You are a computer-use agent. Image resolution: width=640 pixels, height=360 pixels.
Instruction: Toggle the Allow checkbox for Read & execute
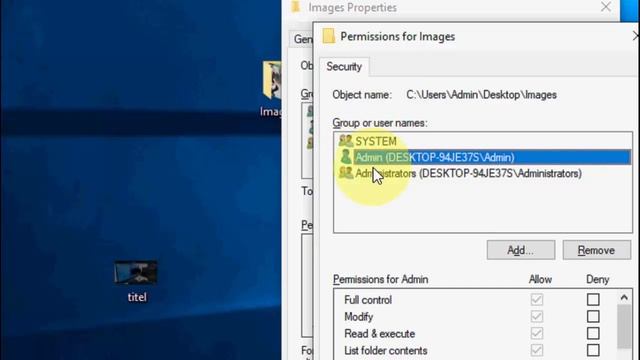click(x=537, y=333)
